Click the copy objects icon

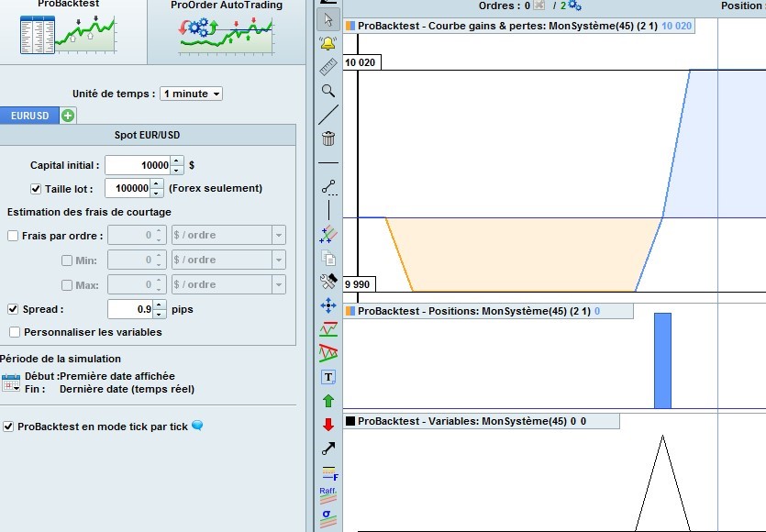click(328, 258)
